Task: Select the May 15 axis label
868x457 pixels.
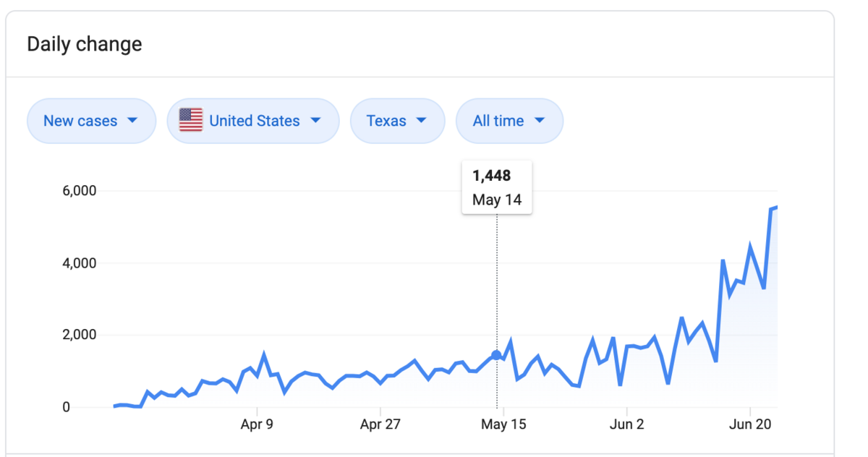Action: tap(503, 424)
